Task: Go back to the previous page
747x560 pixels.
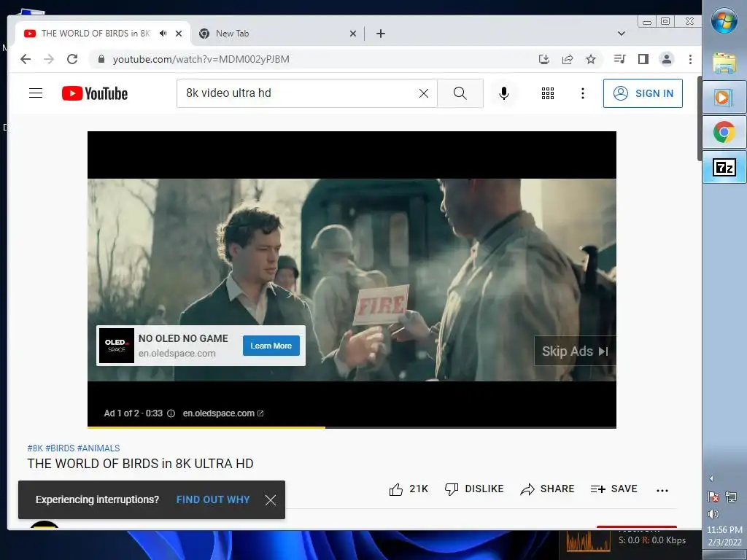Action: click(x=26, y=59)
